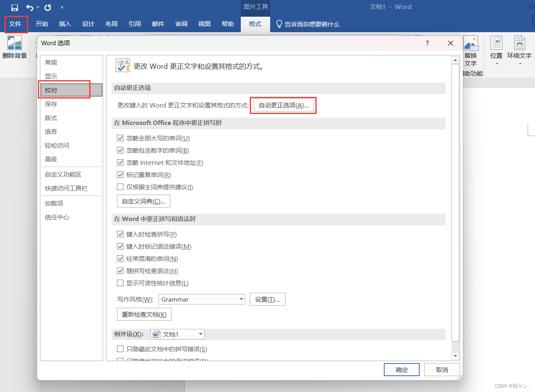
Task: Toggle 经常混淆的单词 checkbox
Action: coord(120,259)
